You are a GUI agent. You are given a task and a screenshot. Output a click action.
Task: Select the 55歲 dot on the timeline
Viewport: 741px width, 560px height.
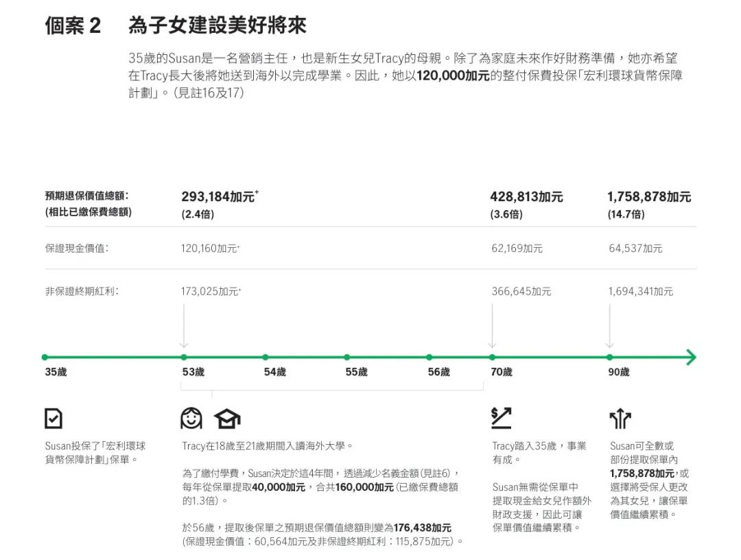(x=347, y=358)
